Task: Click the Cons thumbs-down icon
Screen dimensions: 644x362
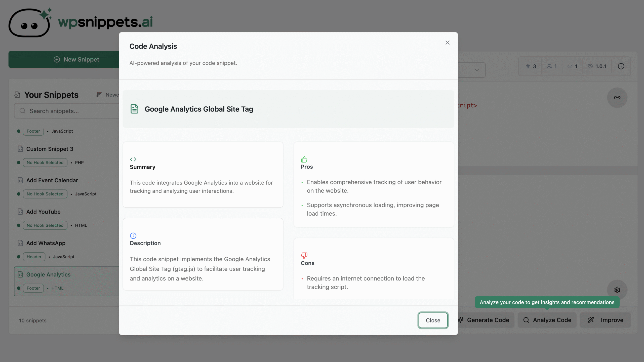Action: tap(304, 255)
